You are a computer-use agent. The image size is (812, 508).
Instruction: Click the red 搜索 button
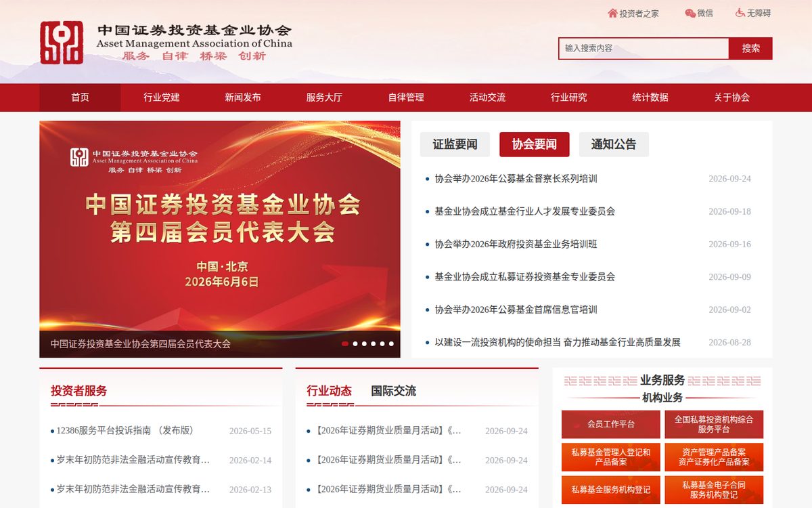pos(750,48)
